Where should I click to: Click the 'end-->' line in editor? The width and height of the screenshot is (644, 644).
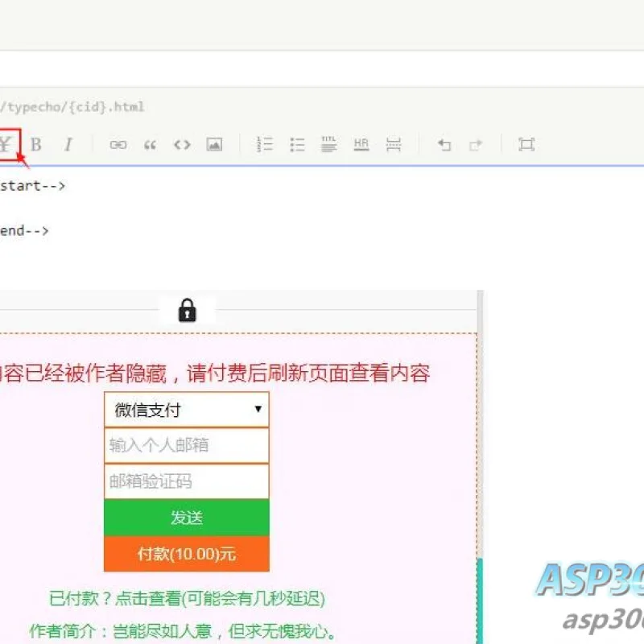click(24, 230)
